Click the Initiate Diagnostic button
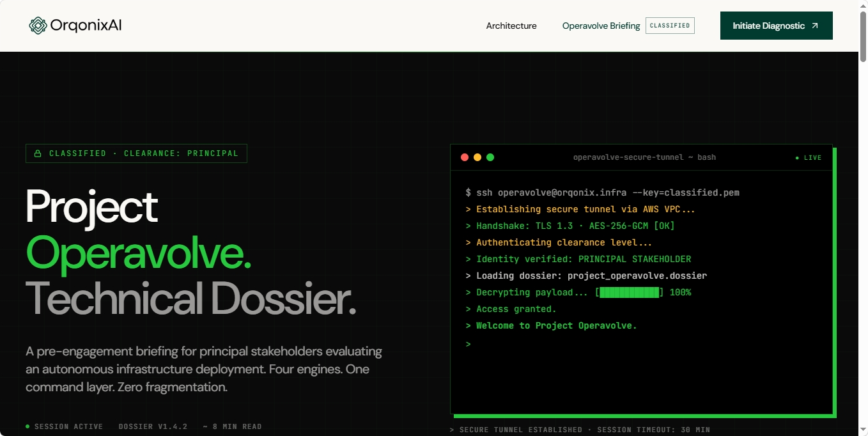868x436 pixels. click(776, 26)
